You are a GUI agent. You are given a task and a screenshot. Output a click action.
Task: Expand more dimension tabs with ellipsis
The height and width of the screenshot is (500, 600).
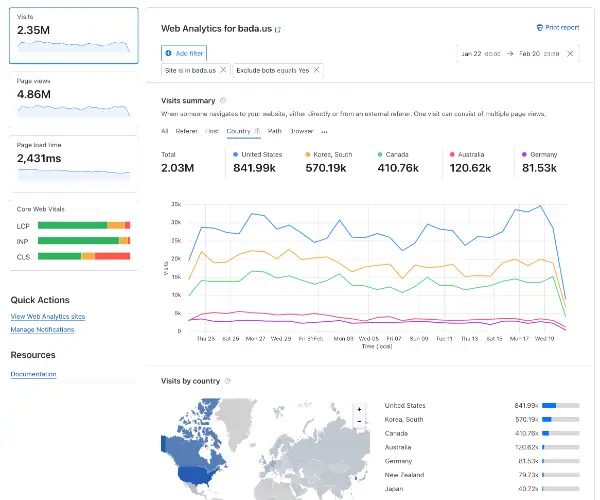[x=324, y=131]
